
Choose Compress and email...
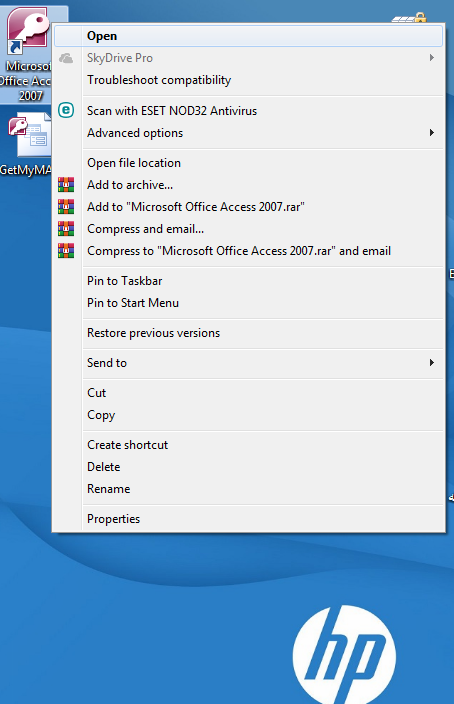(248, 229)
